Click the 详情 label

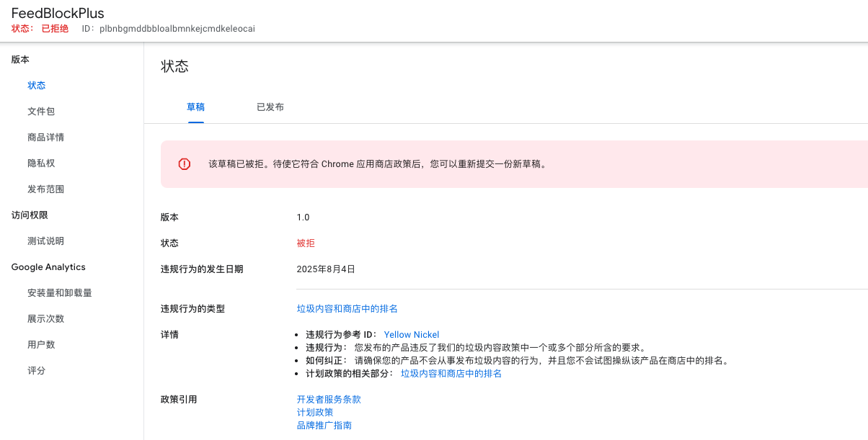[x=169, y=335]
